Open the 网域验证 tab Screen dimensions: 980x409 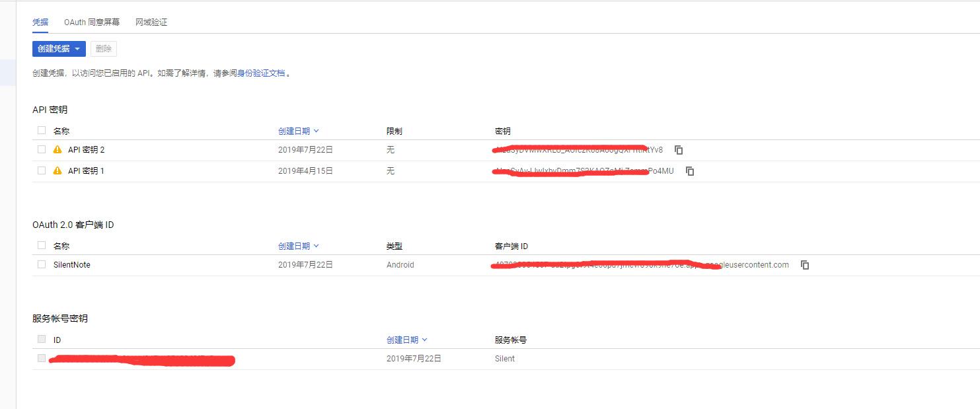point(151,22)
